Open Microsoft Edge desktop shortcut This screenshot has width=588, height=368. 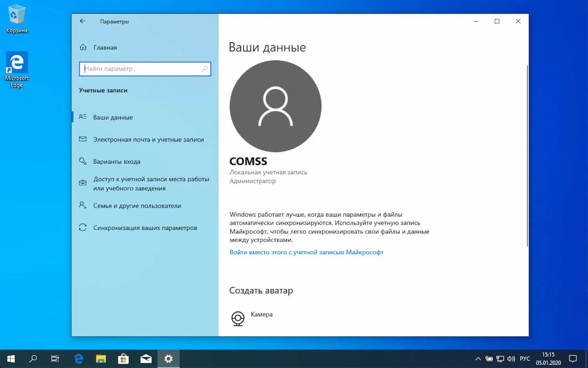coord(16,70)
